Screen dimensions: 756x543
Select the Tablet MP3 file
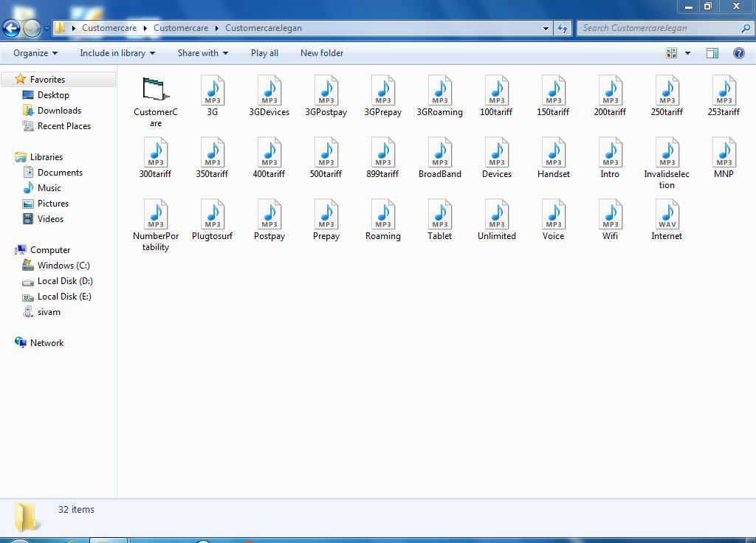[440, 220]
